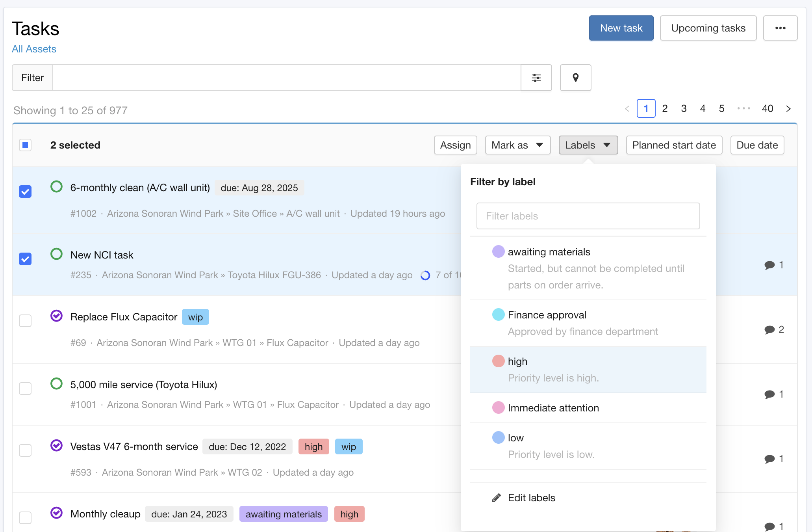Click the pencil icon next to Edit labels
This screenshot has width=812, height=532.
coord(497,498)
